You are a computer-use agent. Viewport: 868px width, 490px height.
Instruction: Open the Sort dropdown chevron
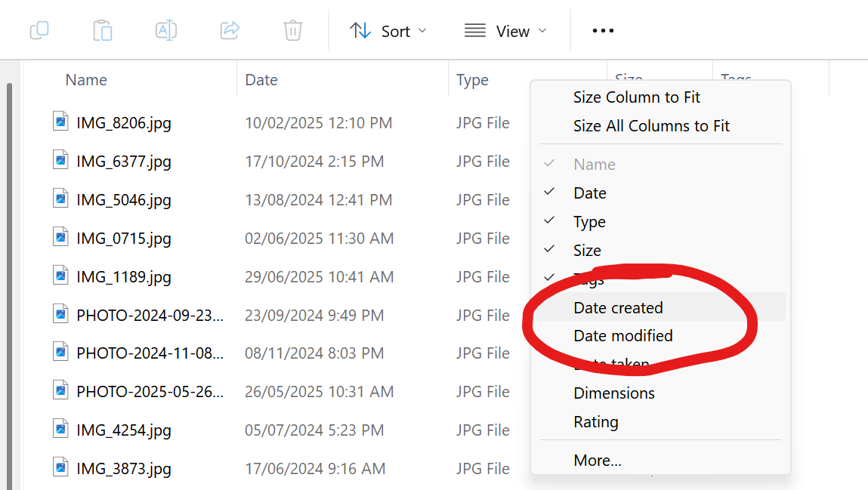(x=421, y=31)
